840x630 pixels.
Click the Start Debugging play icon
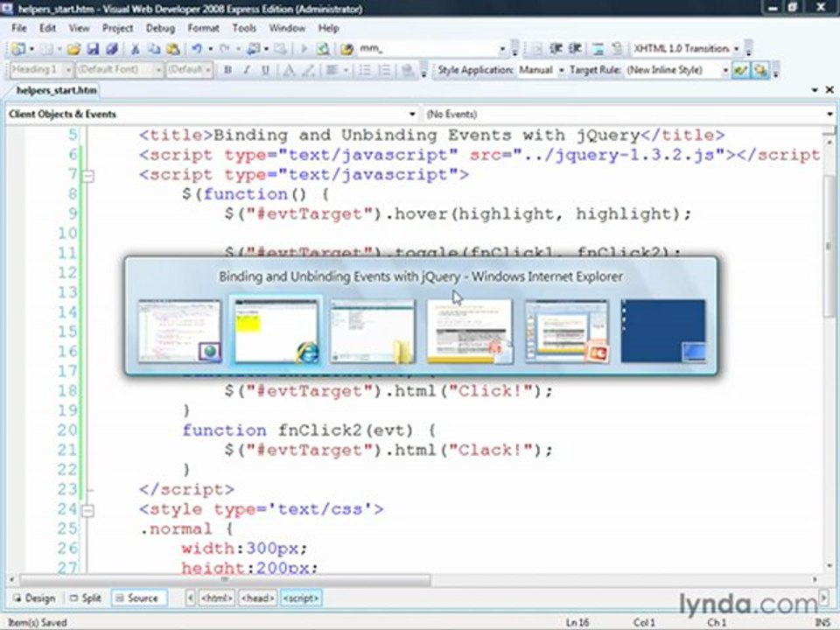pos(304,49)
